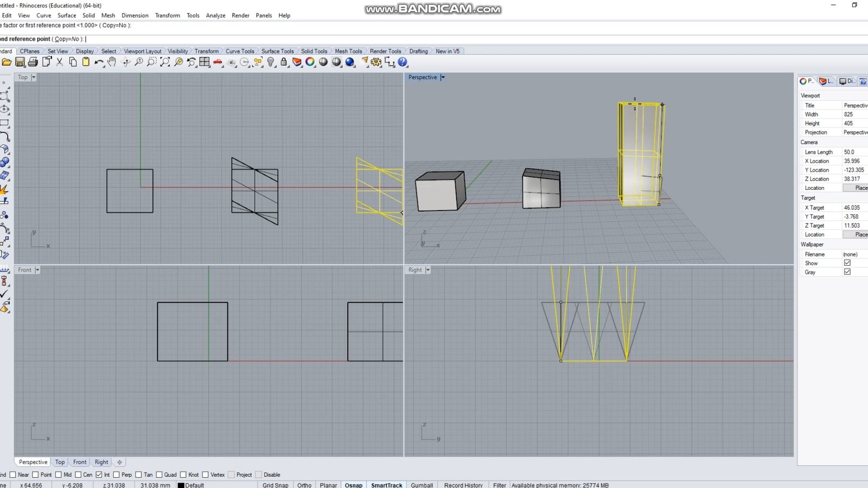Image resolution: width=868 pixels, height=488 pixels.
Task: Click the light bulb Hide objects icon
Action: pos(271,62)
